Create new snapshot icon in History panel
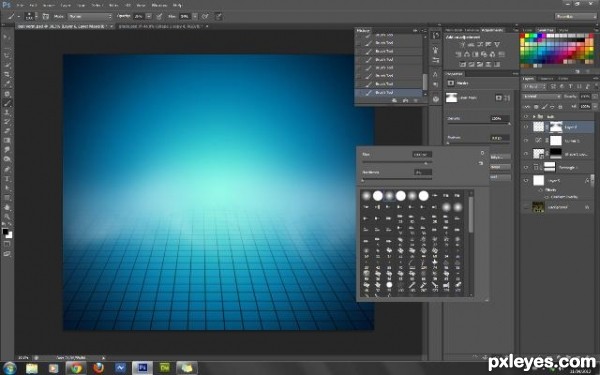Screen dimensions: 600x375 tap(405, 100)
